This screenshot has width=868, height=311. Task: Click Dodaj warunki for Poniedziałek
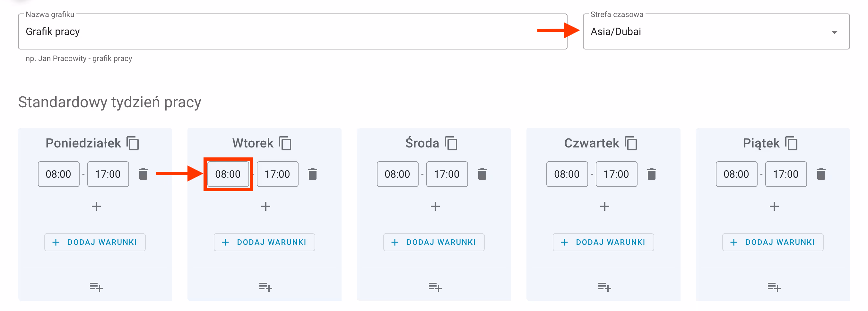95,242
